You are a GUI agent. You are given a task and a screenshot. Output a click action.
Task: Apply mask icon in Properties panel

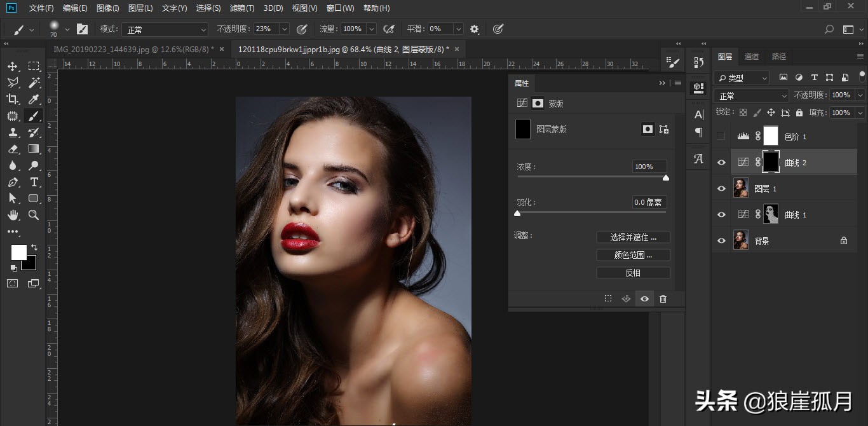[x=626, y=299]
